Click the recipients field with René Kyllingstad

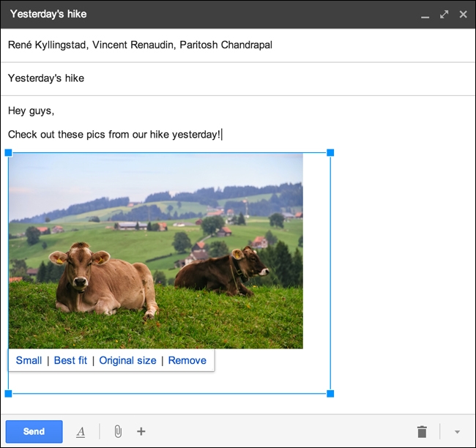pos(140,45)
